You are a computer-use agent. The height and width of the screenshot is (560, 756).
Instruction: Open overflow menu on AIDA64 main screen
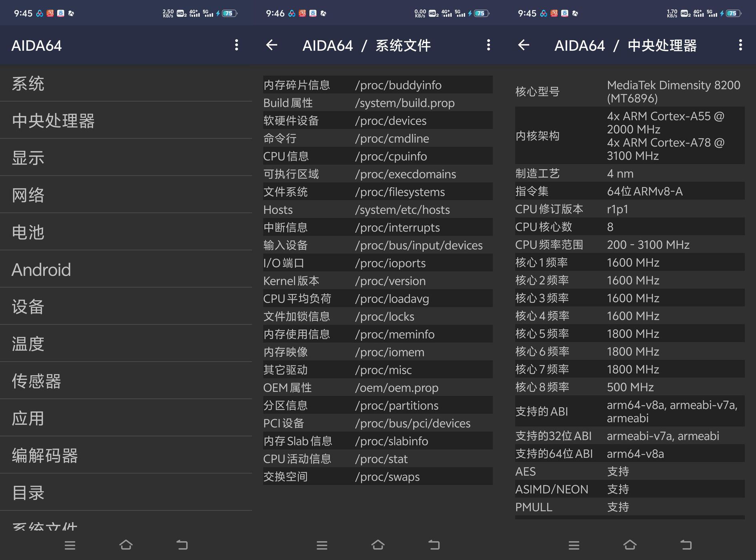click(x=236, y=45)
